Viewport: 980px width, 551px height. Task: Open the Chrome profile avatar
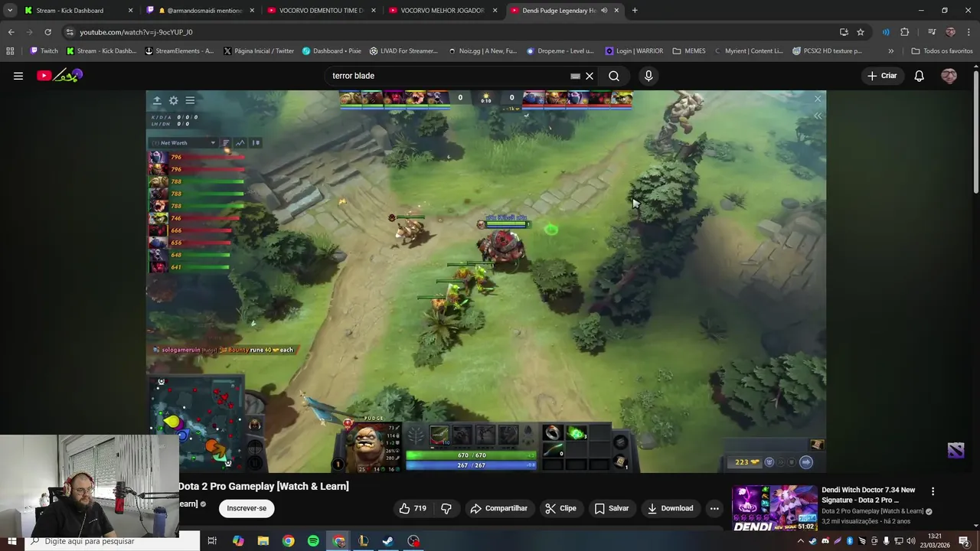tap(950, 32)
